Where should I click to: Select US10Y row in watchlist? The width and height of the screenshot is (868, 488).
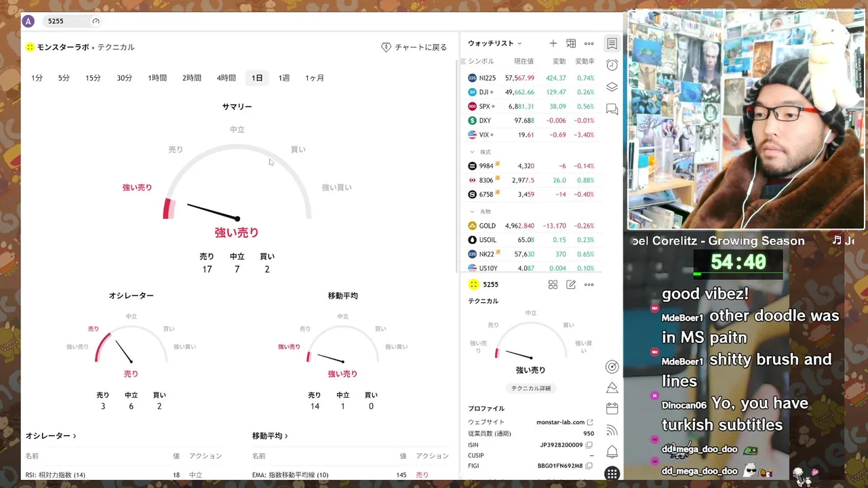[x=532, y=268]
